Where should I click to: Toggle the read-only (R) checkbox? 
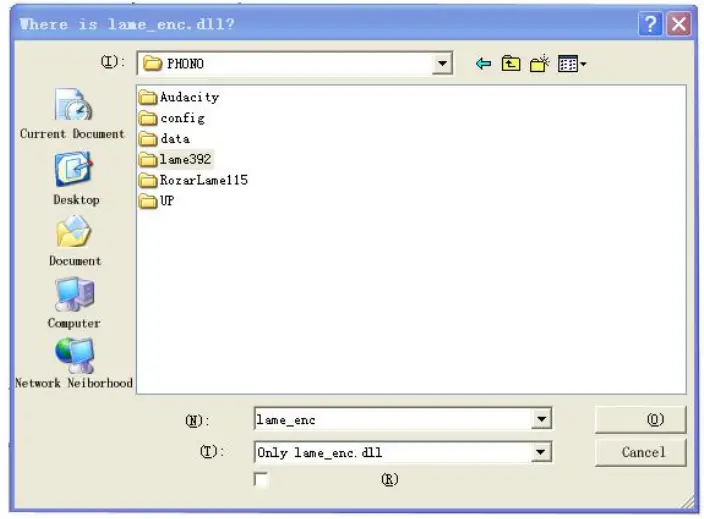pos(260,479)
